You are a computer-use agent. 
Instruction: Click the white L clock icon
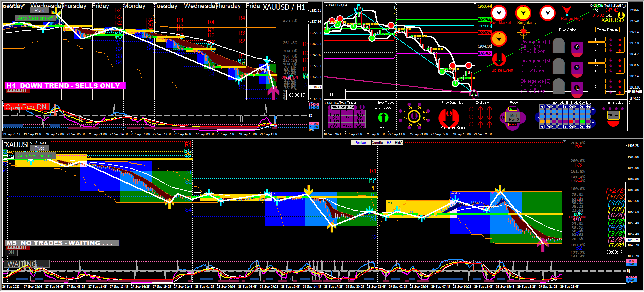[x=548, y=13]
